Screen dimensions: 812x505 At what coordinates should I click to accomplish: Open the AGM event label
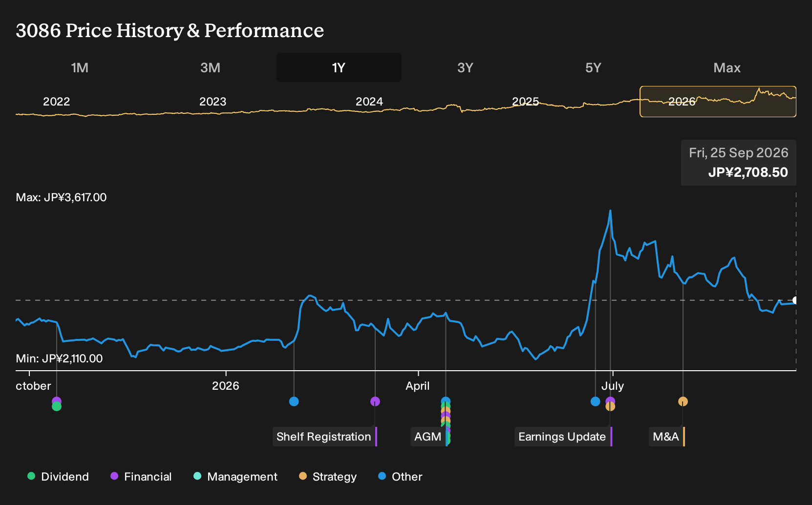pos(429,437)
